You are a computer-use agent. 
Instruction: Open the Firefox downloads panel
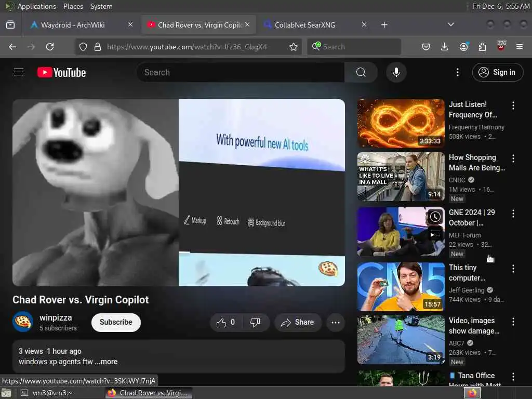445,47
